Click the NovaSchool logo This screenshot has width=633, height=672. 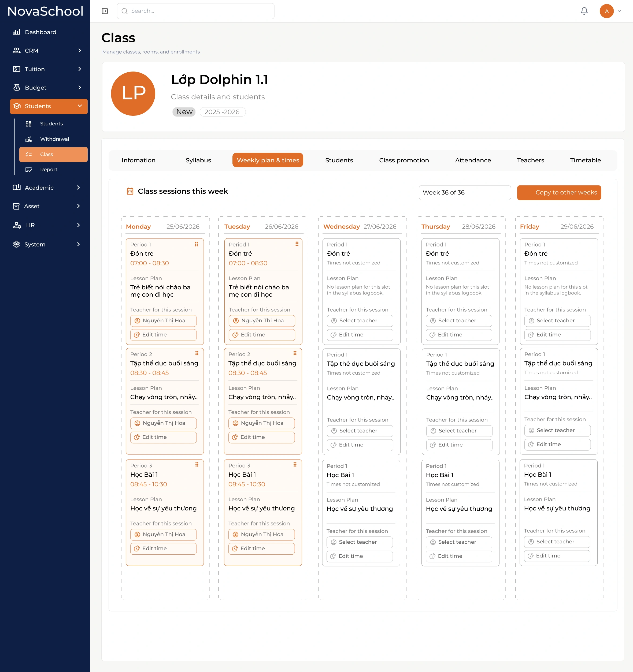coord(45,11)
